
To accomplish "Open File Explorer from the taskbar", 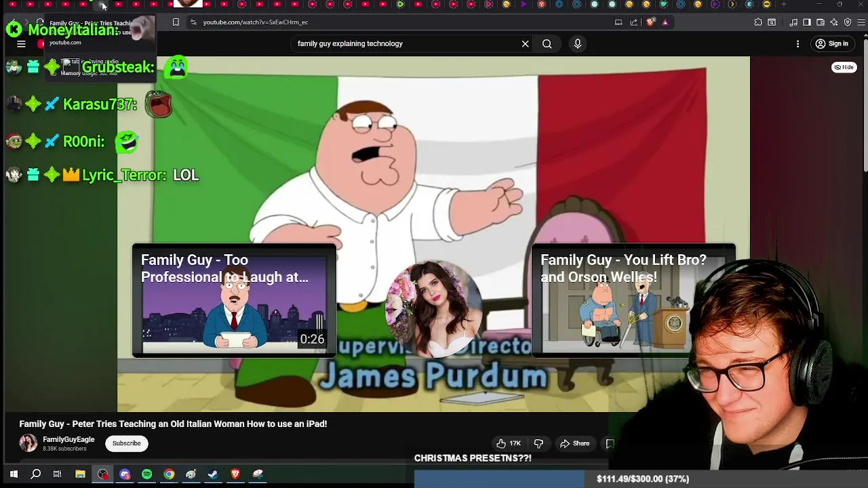I will 80,474.
